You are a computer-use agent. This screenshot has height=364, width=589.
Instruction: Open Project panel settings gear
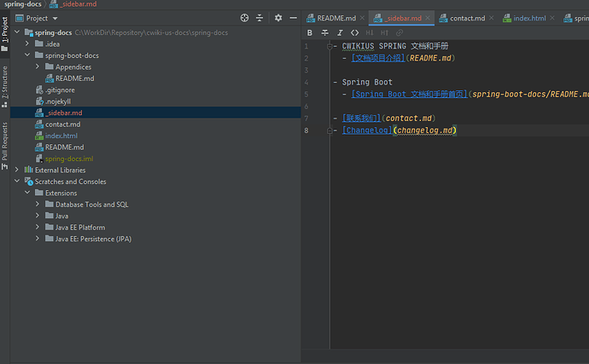[278, 18]
